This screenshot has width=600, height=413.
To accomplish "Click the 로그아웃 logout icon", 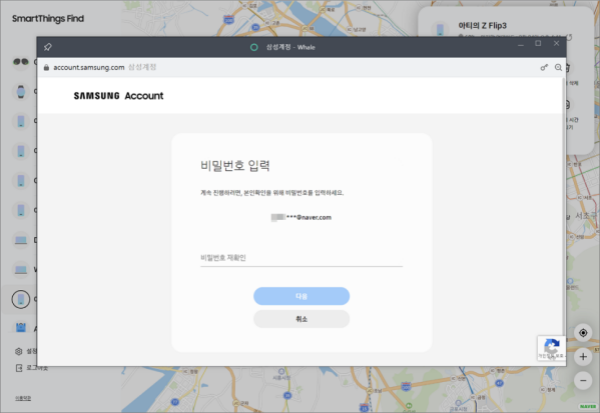I will click(19, 368).
